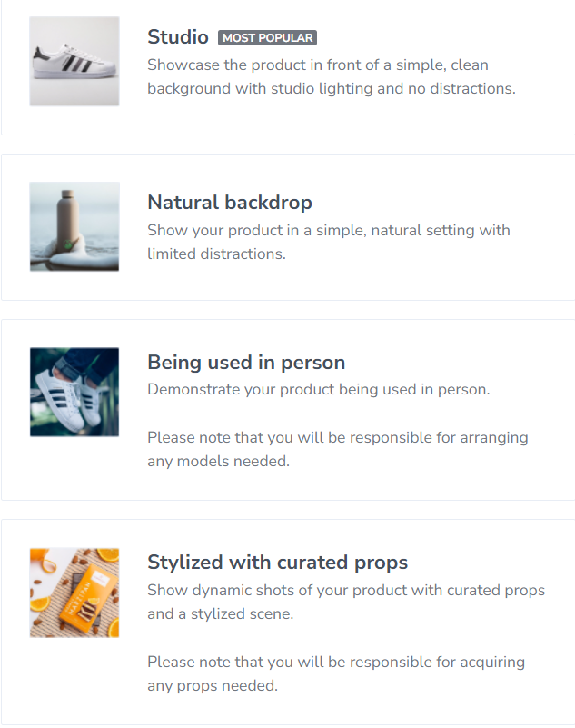Click the 'no distractions' line in the Studio card
575x728 pixels.
point(332,89)
